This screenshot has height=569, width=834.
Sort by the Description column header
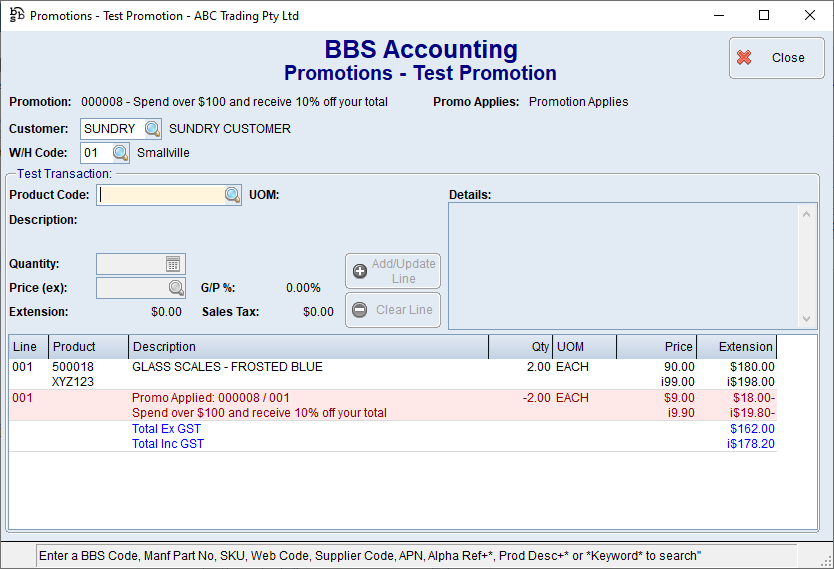(x=308, y=347)
